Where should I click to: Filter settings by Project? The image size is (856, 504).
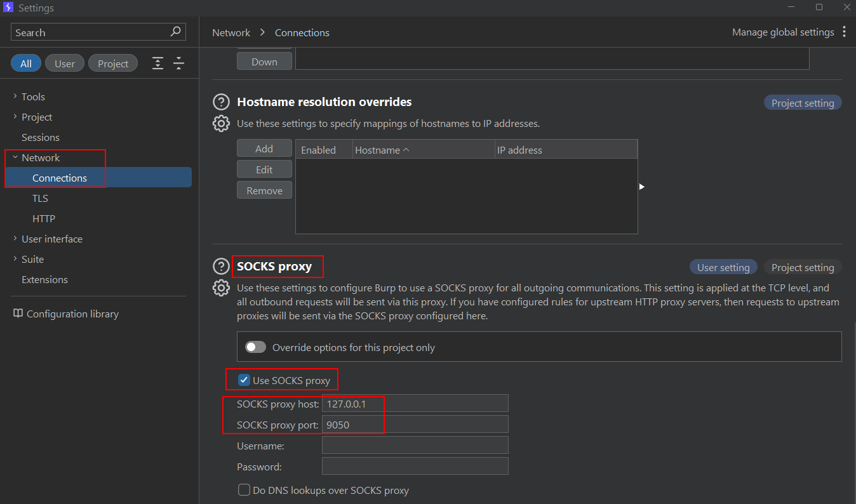113,63
